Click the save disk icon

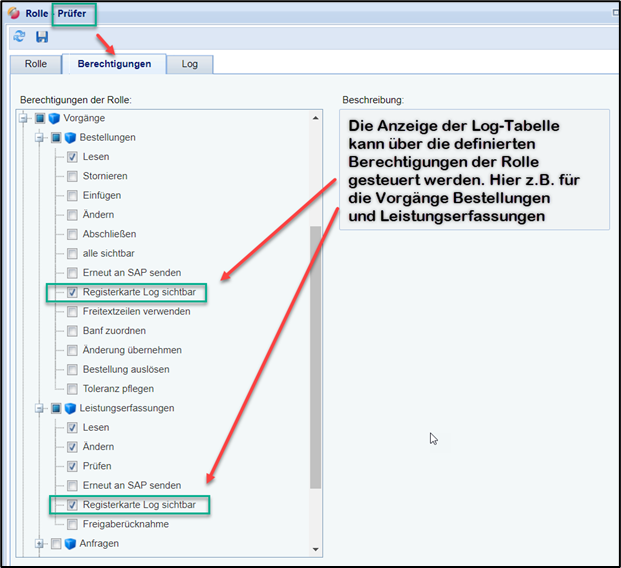(42, 37)
